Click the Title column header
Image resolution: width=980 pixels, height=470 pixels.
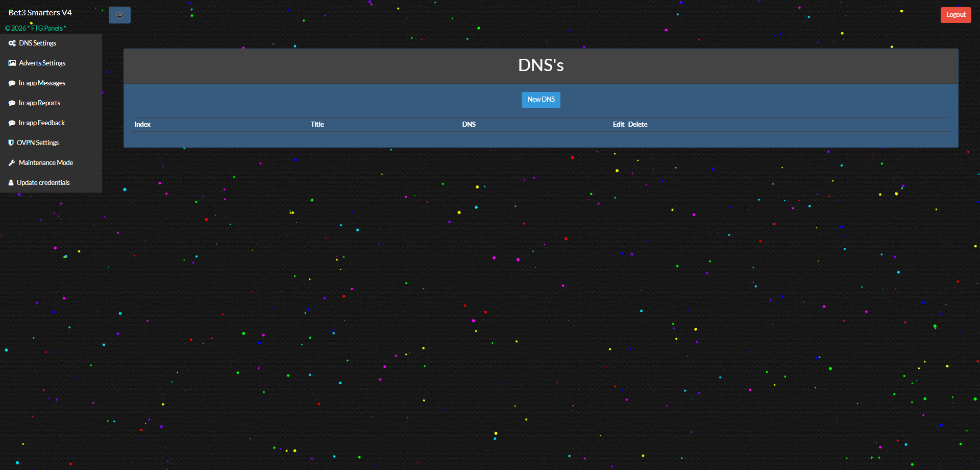pyautogui.click(x=317, y=125)
